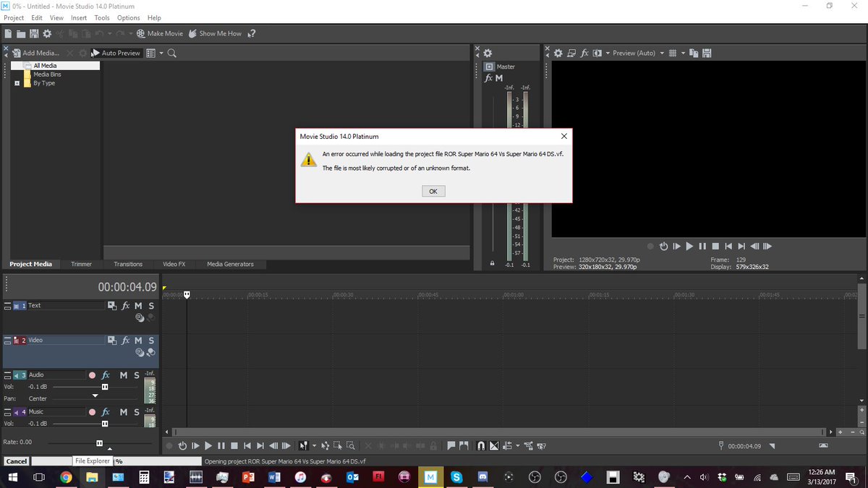Click Stop in the preview window
Screen dimensions: 868x488
tap(715, 247)
